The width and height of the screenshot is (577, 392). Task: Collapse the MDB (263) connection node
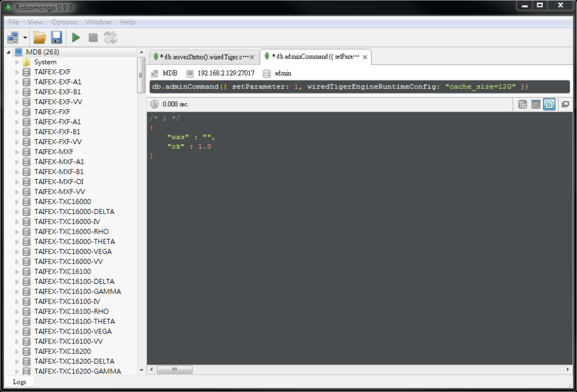8,52
